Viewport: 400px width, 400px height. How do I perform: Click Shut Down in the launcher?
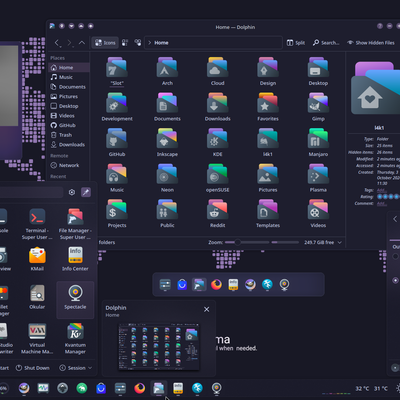point(33,368)
